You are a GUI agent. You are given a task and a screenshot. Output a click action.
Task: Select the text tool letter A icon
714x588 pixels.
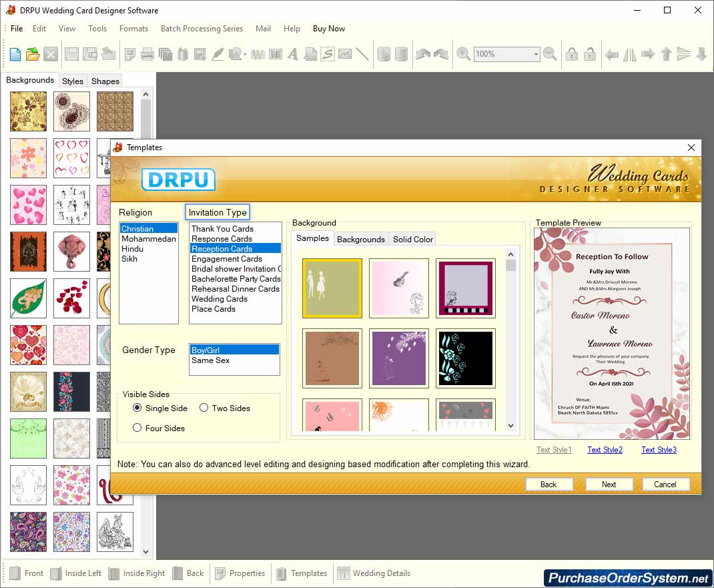[x=293, y=54]
